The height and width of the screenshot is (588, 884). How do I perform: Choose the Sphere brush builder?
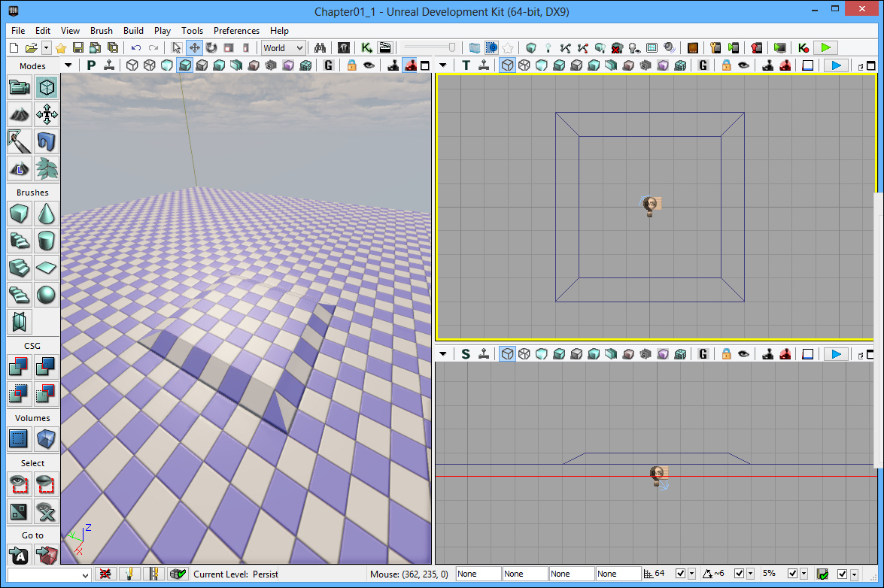coord(47,294)
